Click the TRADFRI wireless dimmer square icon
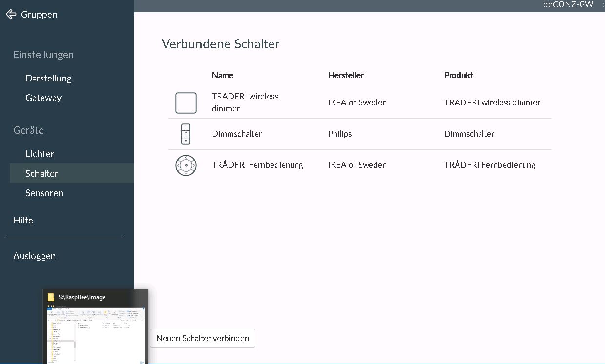 click(186, 103)
